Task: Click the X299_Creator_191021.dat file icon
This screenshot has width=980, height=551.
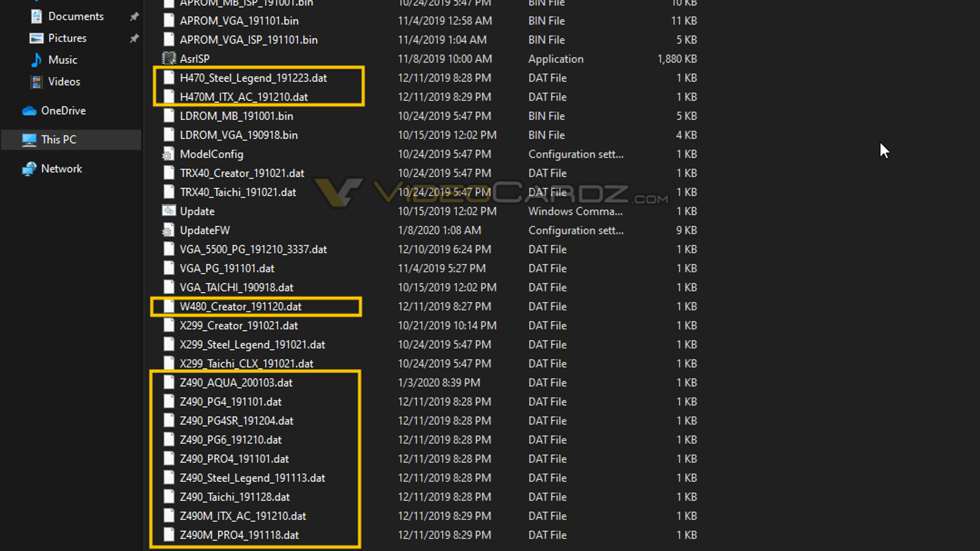Action: pos(169,326)
